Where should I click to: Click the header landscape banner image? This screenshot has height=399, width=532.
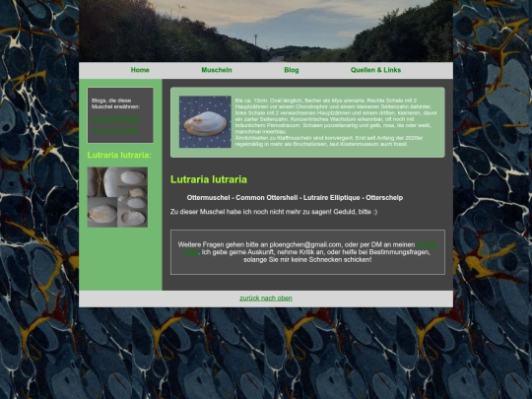click(266, 31)
